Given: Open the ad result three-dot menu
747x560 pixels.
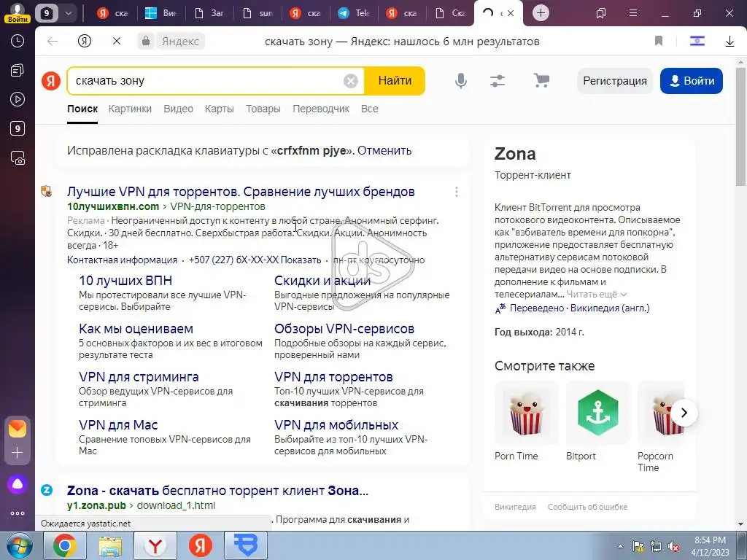Looking at the screenshot, I should tap(457, 192).
